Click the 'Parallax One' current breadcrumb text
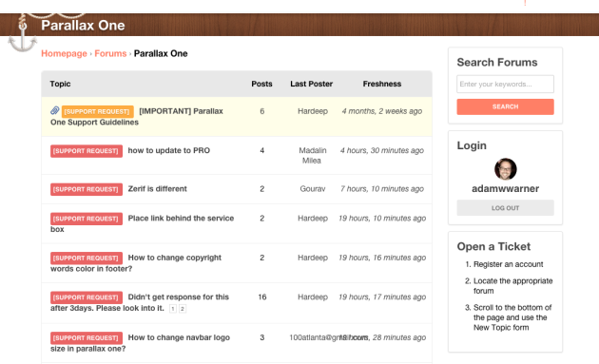The image size is (599, 364). tap(161, 53)
